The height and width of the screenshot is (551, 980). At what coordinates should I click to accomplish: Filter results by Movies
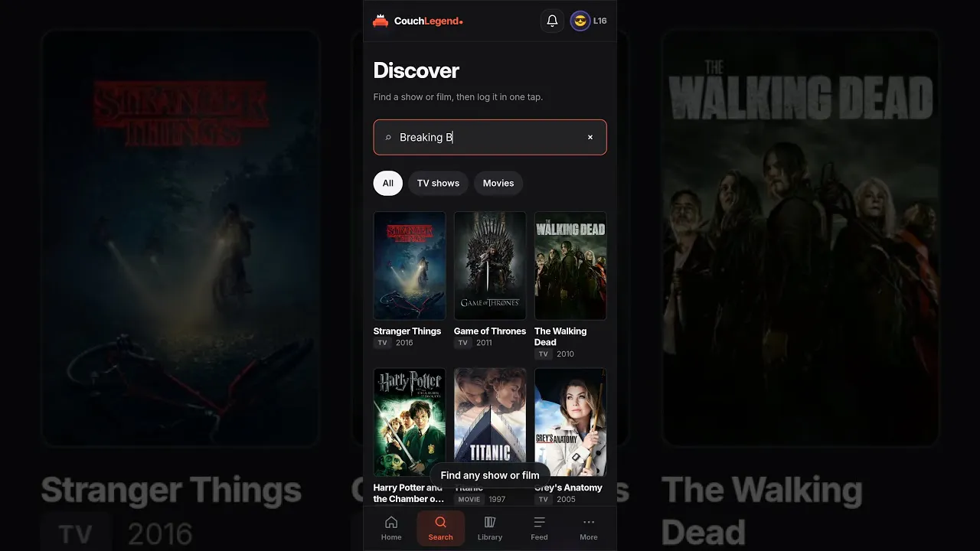(x=498, y=183)
